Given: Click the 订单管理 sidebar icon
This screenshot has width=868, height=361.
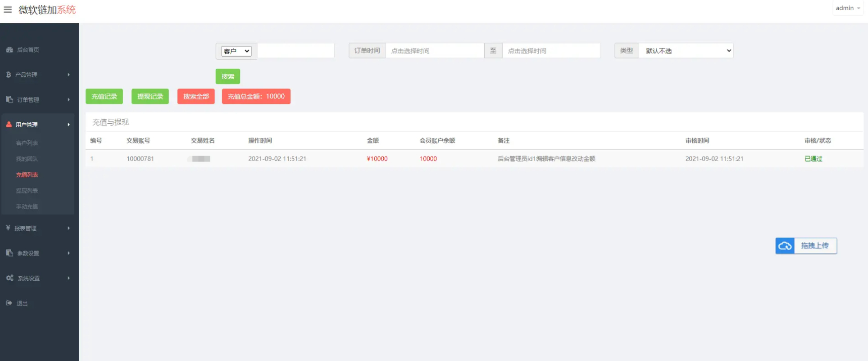Looking at the screenshot, I should click(9, 99).
